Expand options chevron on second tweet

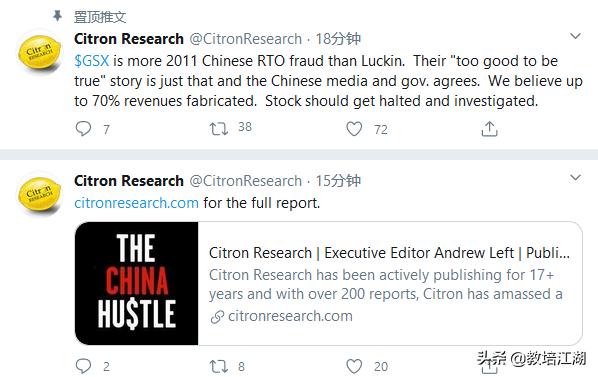tap(575, 178)
